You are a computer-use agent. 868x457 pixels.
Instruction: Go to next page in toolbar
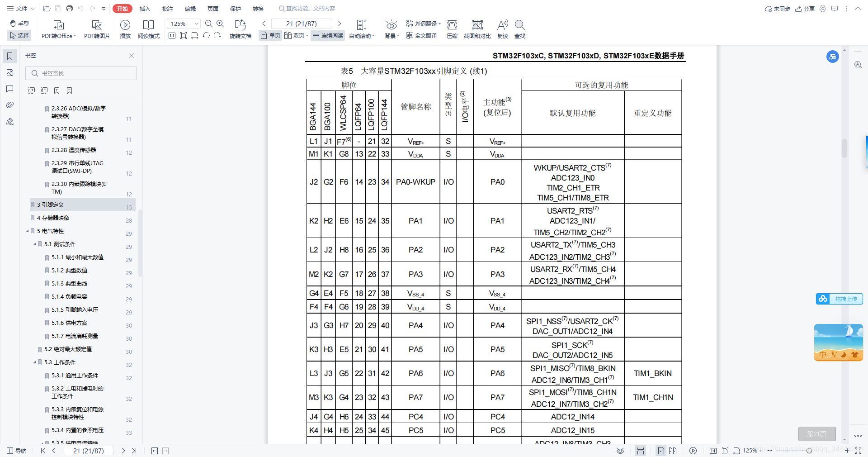340,24
